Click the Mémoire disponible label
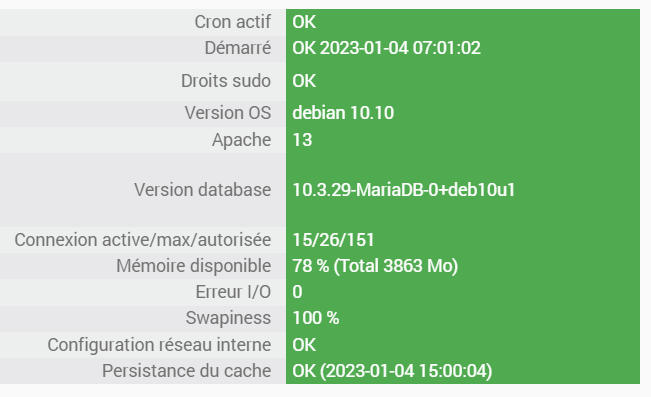This screenshot has height=397, width=651. [193, 266]
